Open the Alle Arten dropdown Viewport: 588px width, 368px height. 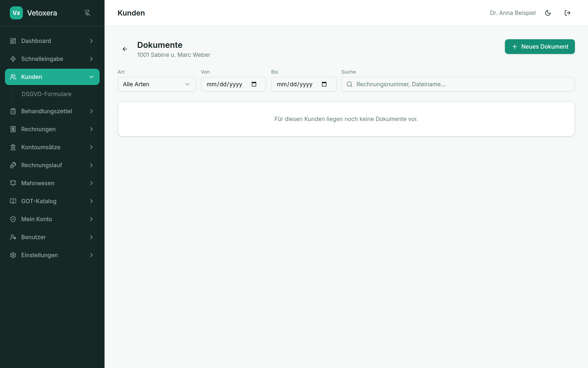point(157,84)
